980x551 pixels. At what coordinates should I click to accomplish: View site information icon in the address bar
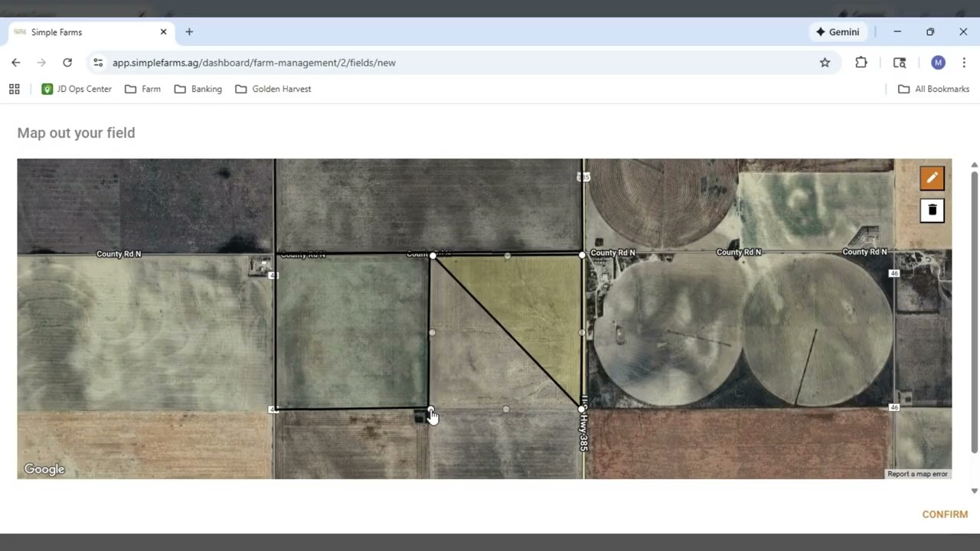pyautogui.click(x=98, y=63)
